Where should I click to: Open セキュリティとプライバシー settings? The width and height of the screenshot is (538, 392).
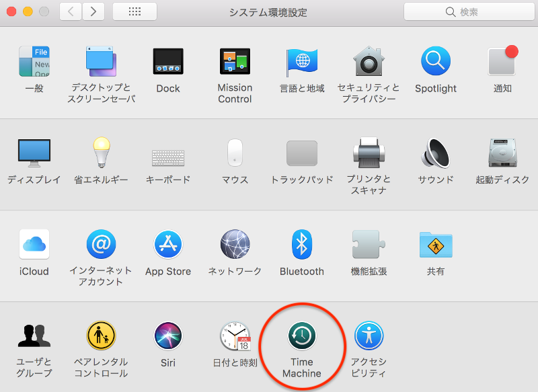(368, 61)
